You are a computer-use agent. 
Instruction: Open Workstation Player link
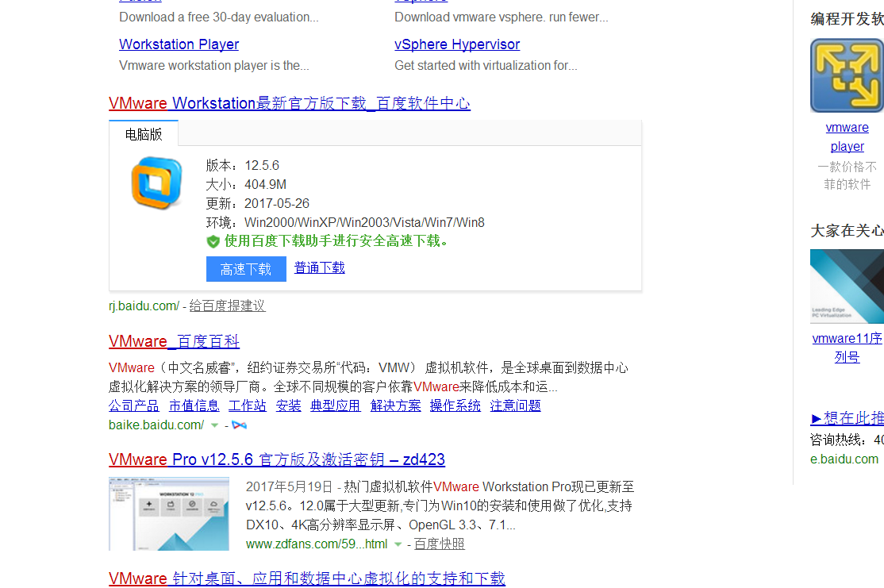[179, 44]
